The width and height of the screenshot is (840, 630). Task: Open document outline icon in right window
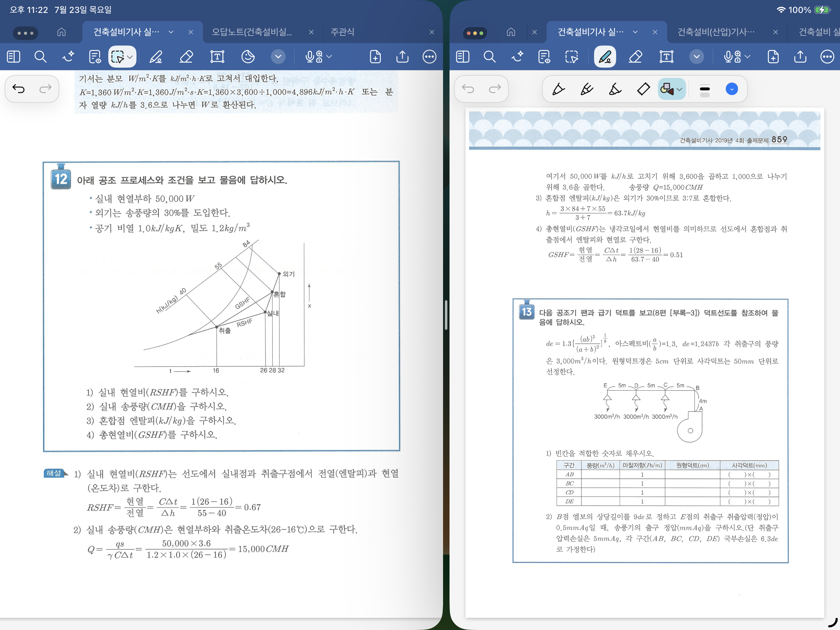[x=544, y=57]
